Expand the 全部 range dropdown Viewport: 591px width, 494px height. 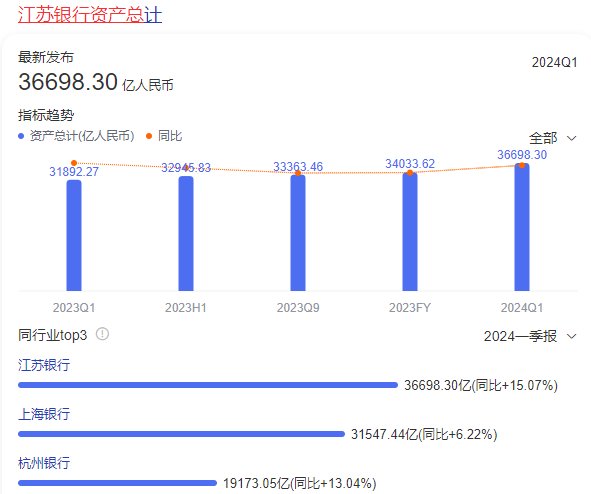coord(553,138)
